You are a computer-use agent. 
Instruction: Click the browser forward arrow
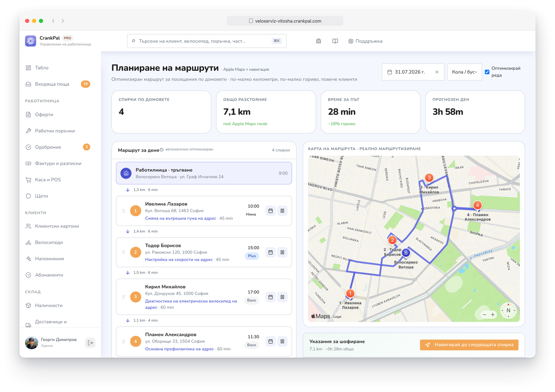click(63, 21)
